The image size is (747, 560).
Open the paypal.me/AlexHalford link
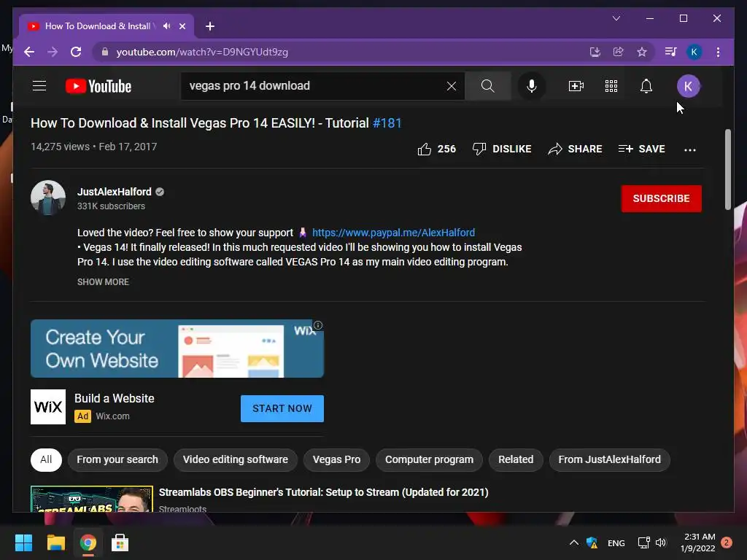(x=393, y=233)
